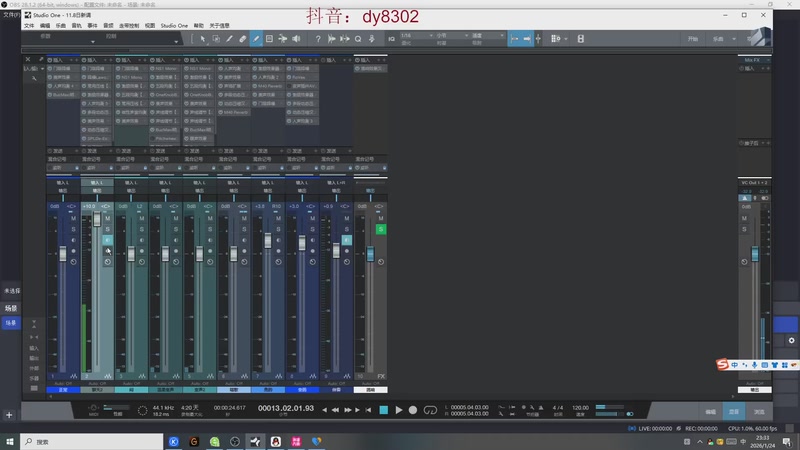The height and width of the screenshot is (450, 800).
Task: Toggle active monitor button on channel 2
Action: 108,240
